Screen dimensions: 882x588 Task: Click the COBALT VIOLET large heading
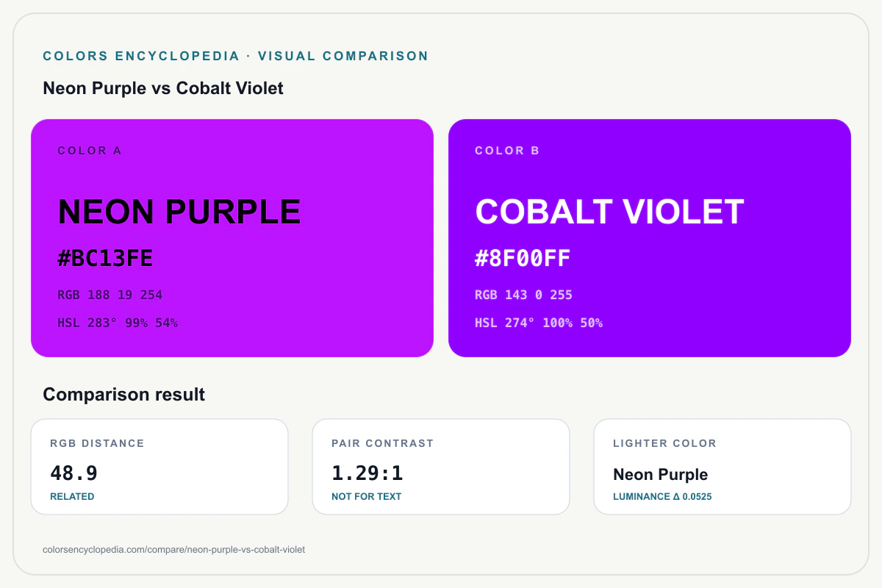point(610,212)
